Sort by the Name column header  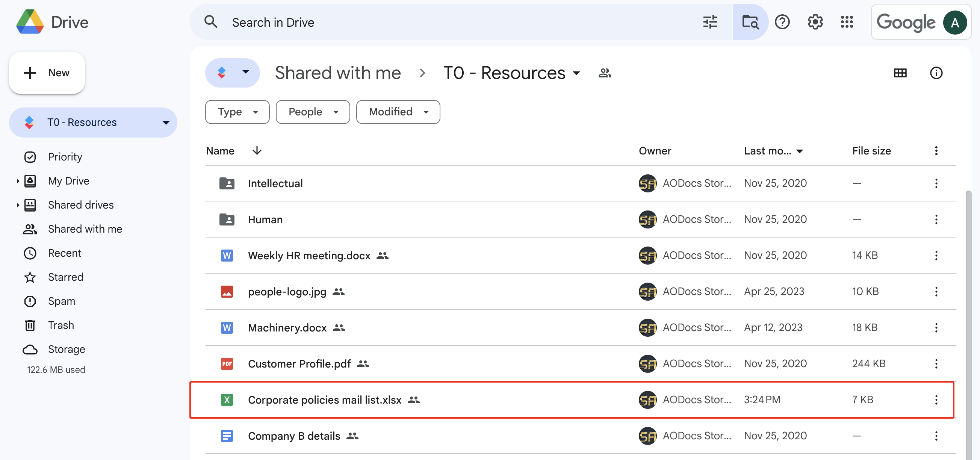(x=220, y=151)
